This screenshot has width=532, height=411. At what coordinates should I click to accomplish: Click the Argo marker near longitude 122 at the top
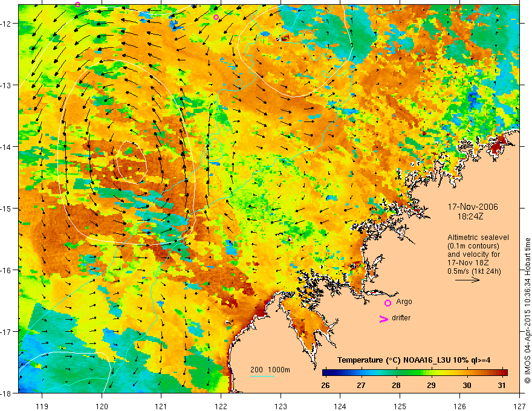(216, 18)
